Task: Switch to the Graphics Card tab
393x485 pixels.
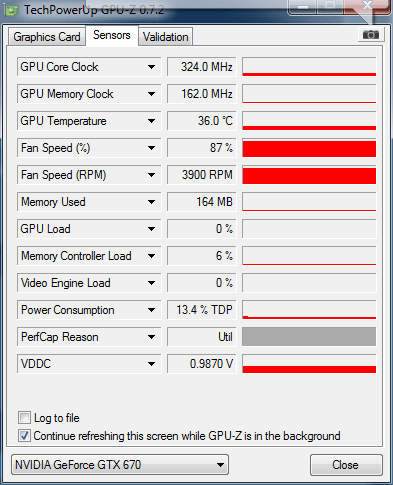Action: coord(47,37)
